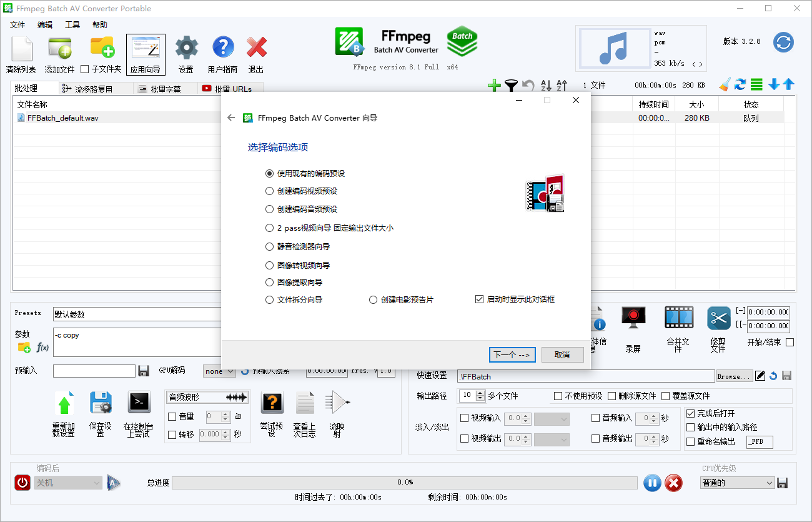Select the 创建编码音频预设 radio option
Viewport: 812px width, 522px height.
pyautogui.click(x=269, y=209)
